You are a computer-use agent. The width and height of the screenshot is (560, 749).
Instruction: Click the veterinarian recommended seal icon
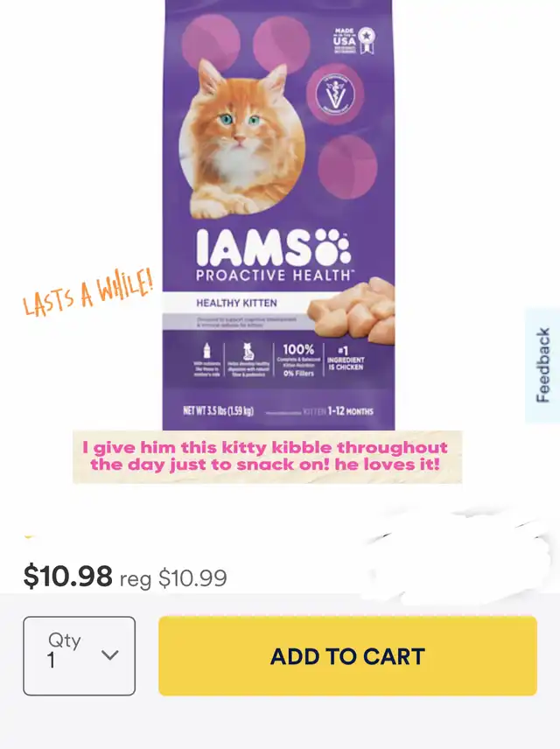[x=335, y=94]
